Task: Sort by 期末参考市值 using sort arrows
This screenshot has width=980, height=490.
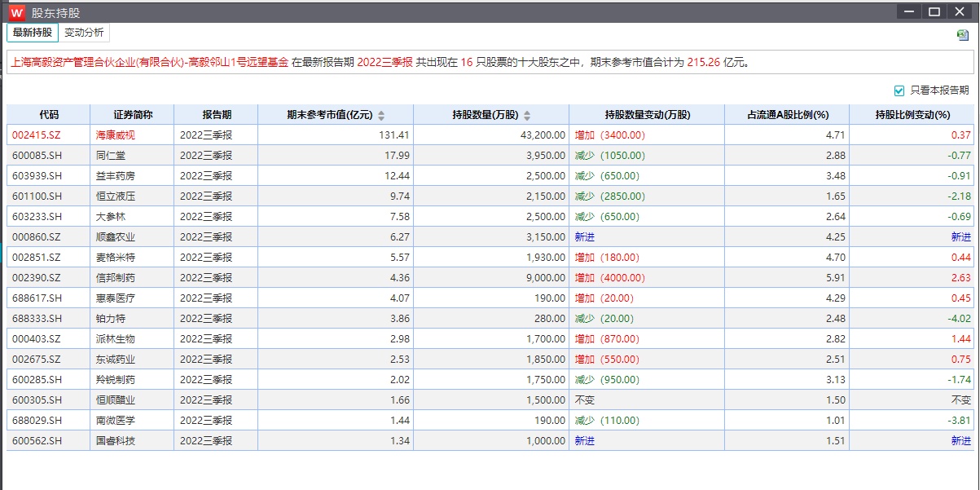Action: point(381,116)
